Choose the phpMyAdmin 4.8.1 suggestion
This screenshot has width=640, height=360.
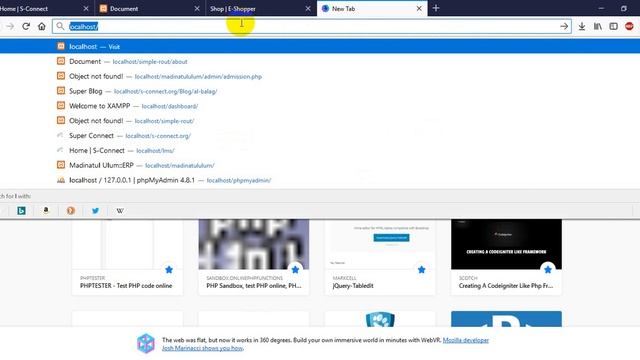point(320,180)
